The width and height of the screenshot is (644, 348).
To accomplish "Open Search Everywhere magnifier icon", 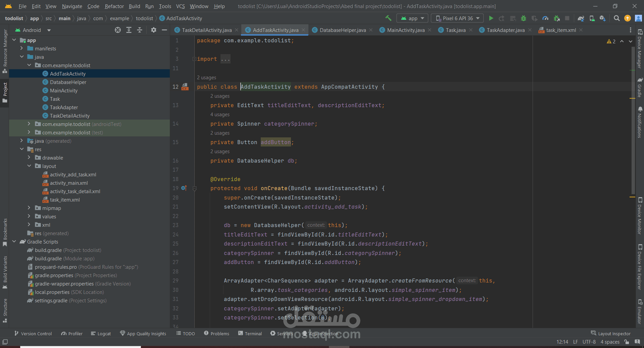I will 617,18.
